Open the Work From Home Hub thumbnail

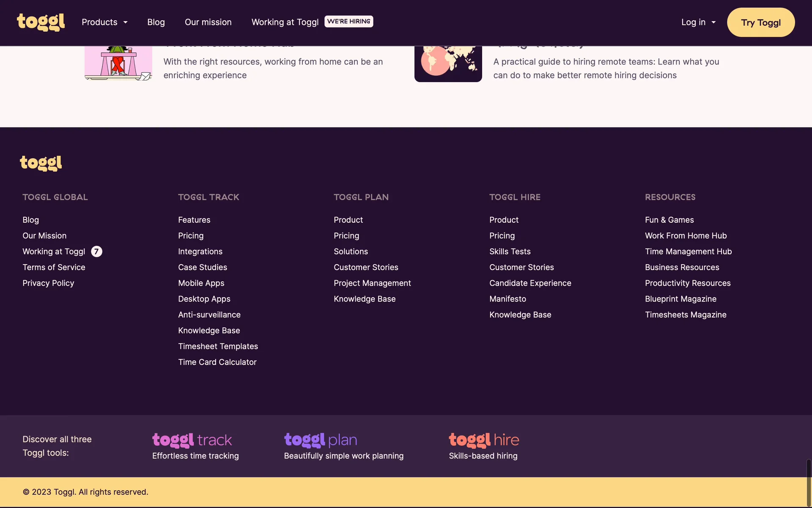coord(118,63)
